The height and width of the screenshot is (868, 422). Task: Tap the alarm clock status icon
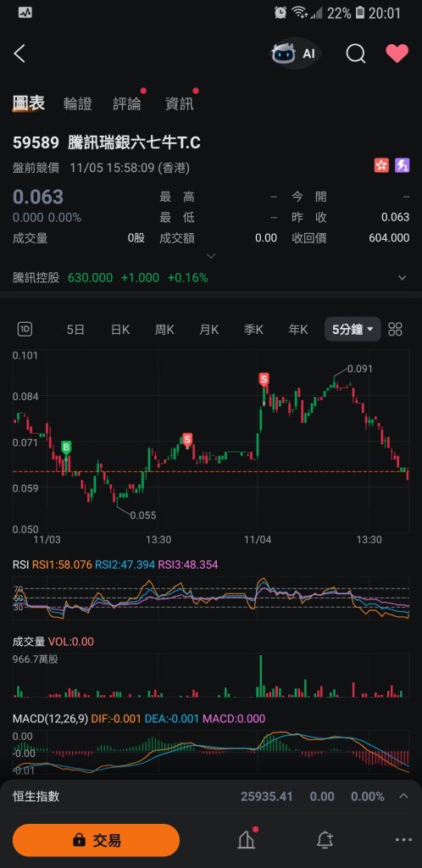coord(280,12)
